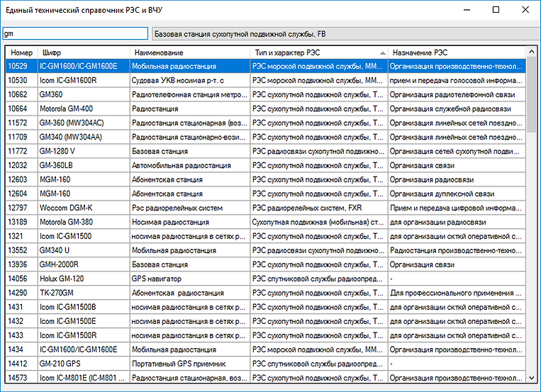Click 'Абонентская радиостанция' cell in row 14290
Image resolution: width=541 pixels, height=392 pixels.
pyautogui.click(x=190, y=293)
